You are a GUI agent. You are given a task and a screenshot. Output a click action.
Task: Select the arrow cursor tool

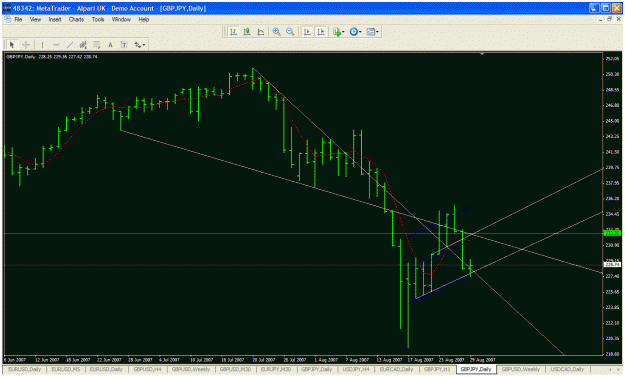pyautogui.click(x=12, y=45)
